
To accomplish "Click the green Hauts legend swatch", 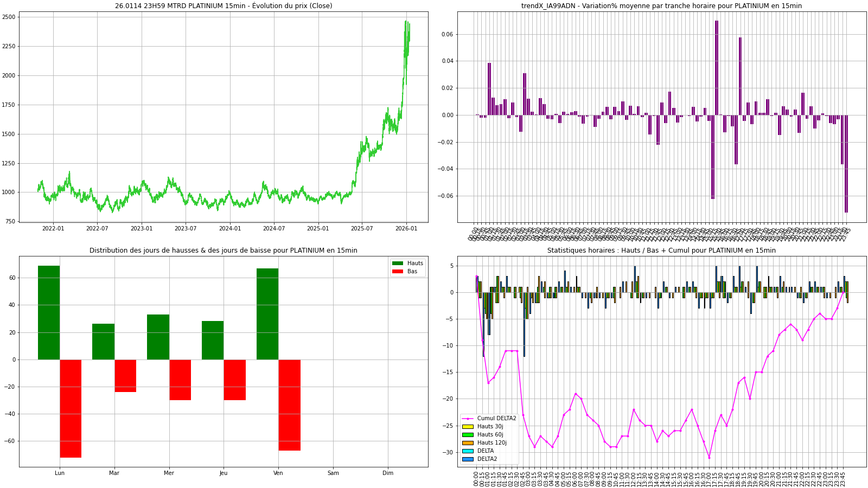I will [x=398, y=264].
